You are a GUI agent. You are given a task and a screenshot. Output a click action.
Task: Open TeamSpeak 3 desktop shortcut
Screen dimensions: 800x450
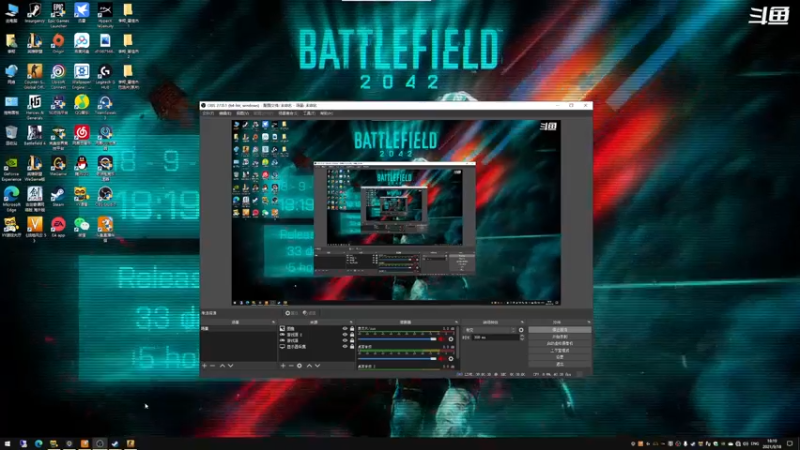point(105,107)
